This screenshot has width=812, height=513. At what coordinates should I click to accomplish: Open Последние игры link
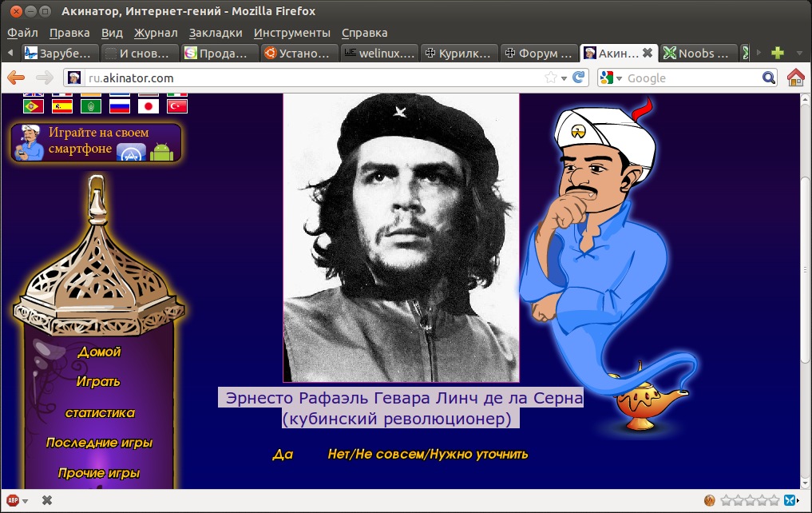click(x=99, y=443)
